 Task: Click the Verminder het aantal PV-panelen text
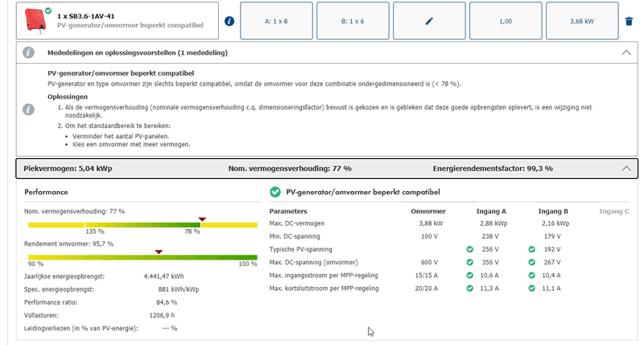pyautogui.click(x=121, y=136)
